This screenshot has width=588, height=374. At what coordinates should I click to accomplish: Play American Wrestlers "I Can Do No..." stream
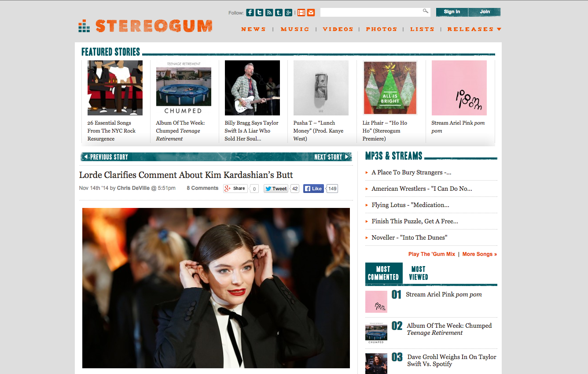(422, 189)
